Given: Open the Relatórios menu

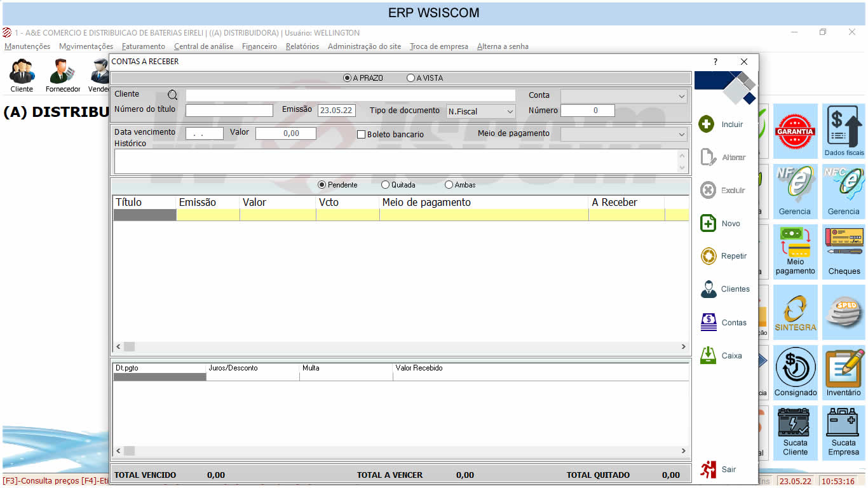Looking at the screenshot, I should coord(302,46).
